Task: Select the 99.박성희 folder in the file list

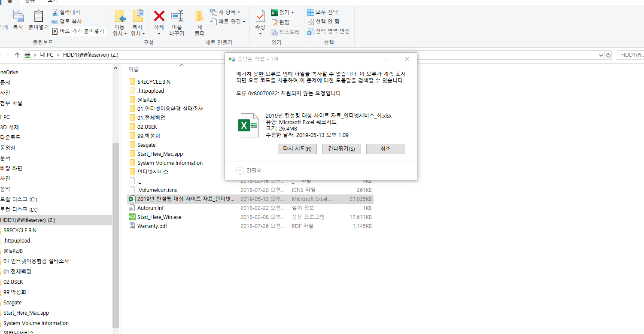Action: [x=149, y=136]
